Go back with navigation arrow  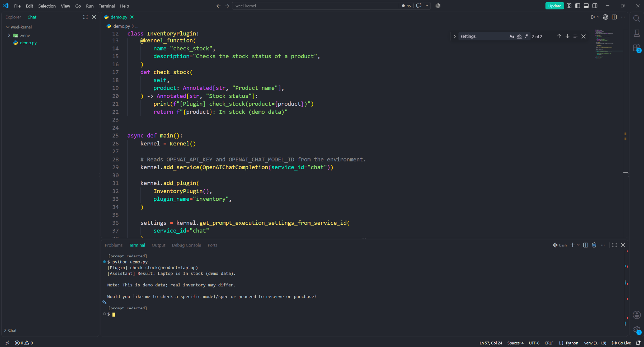218,6
